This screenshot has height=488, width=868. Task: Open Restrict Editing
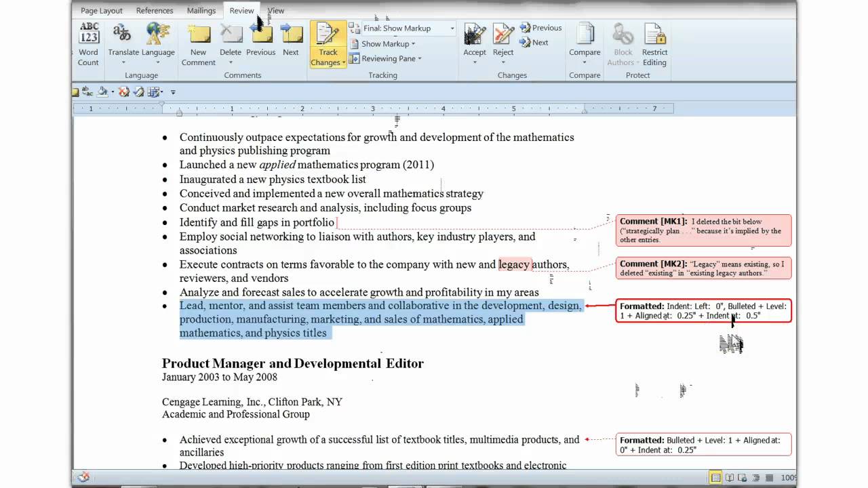[x=654, y=45]
